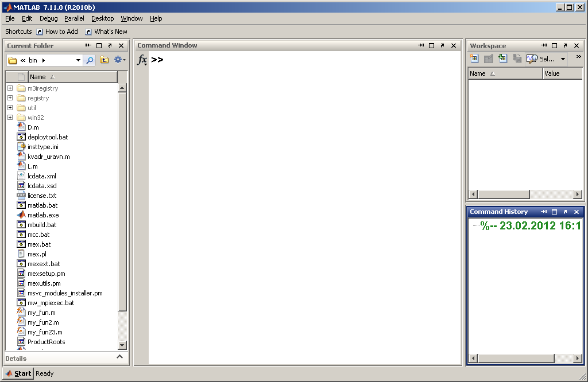
Task: Go up one folder level icon
Action: pyautogui.click(x=105, y=60)
